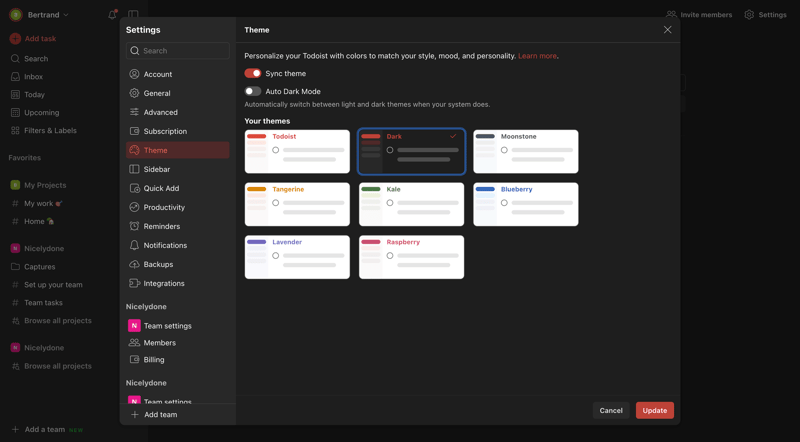Open the Team tasks project
Image resolution: width=800 pixels, height=442 pixels.
pos(43,303)
